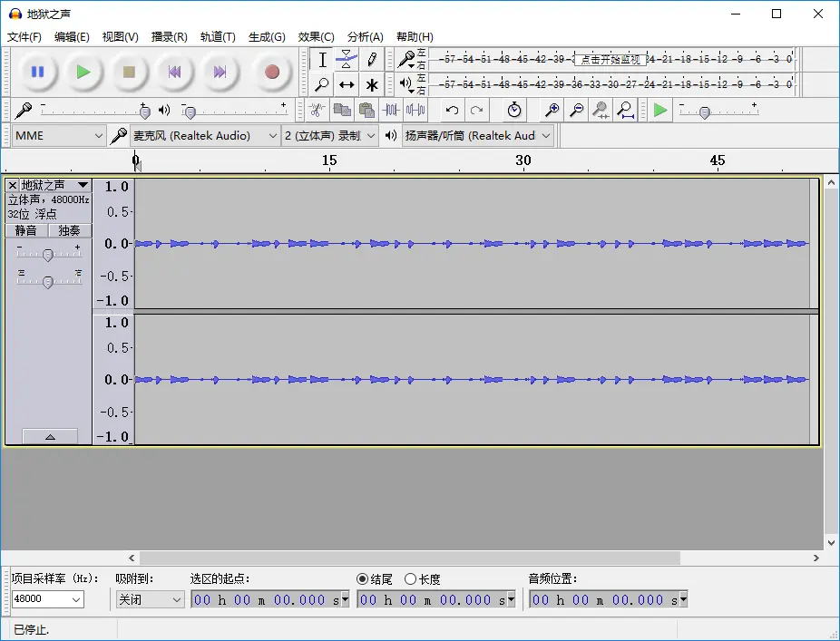The image size is (840, 641).
Task: Skip to start of the track
Action: (174, 72)
